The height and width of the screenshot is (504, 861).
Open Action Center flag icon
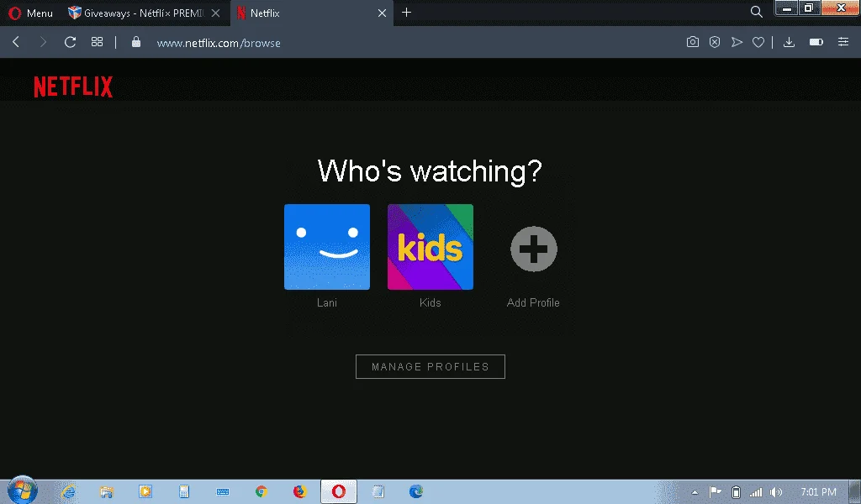point(715,492)
